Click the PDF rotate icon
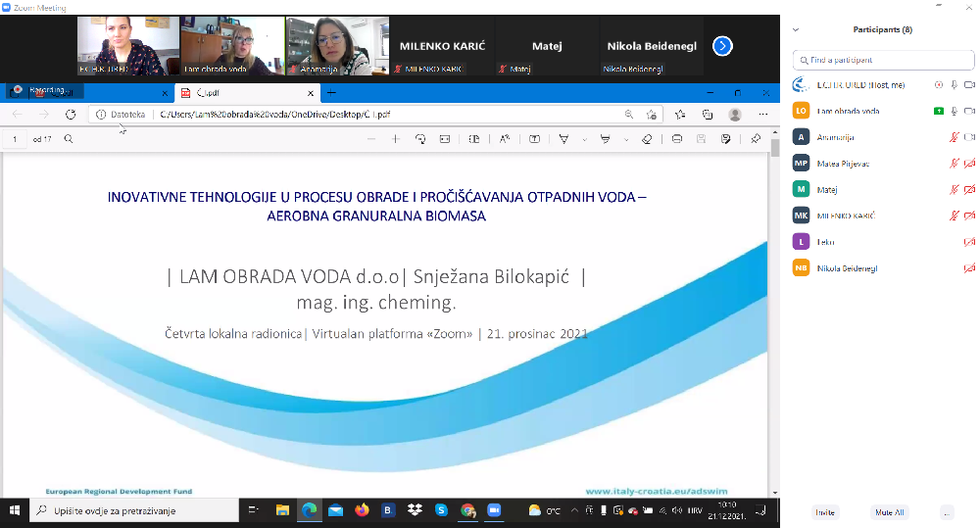 (x=420, y=139)
